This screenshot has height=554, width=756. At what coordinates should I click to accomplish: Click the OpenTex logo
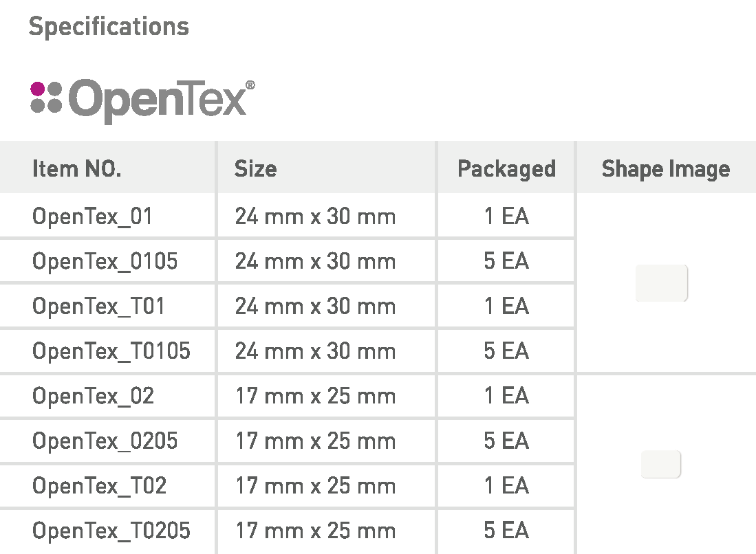click(142, 100)
